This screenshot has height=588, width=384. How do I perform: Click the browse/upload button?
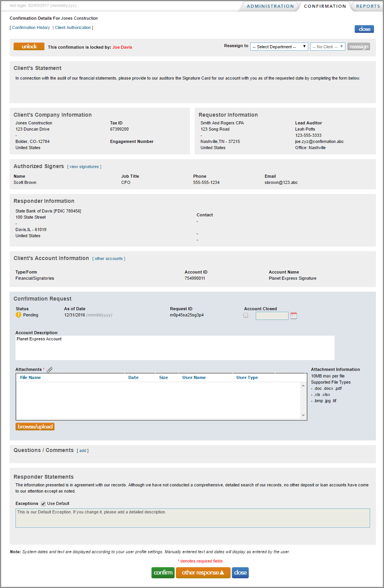tap(35, 427)
